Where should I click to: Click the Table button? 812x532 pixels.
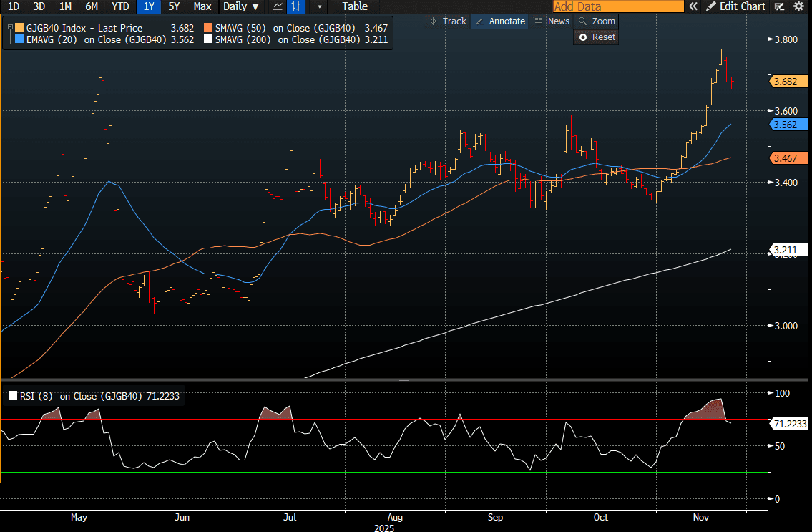(x=355, y=6)
